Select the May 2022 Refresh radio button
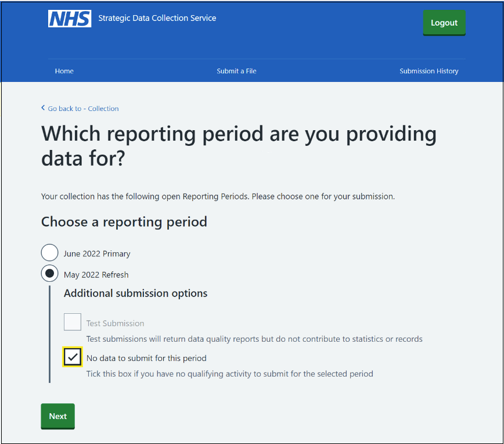The height and width of the screenshot is (444, 504). pyautogui.click(x=49, y=274)
